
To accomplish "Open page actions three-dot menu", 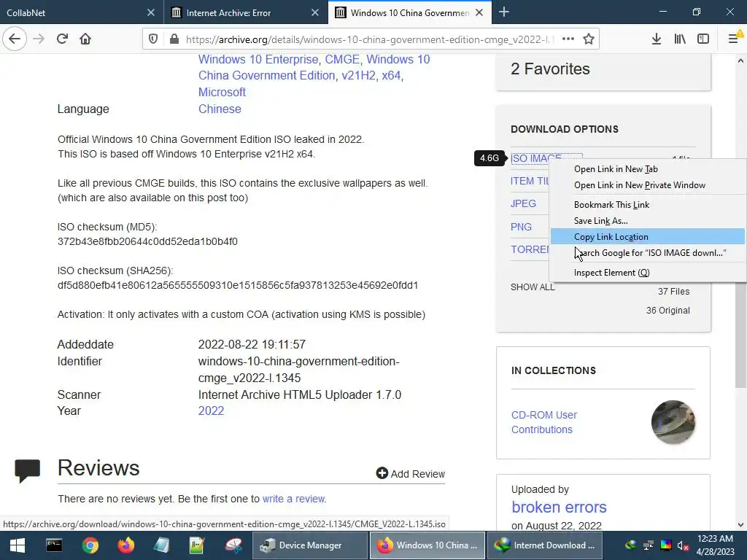I will tap(568, 39).
